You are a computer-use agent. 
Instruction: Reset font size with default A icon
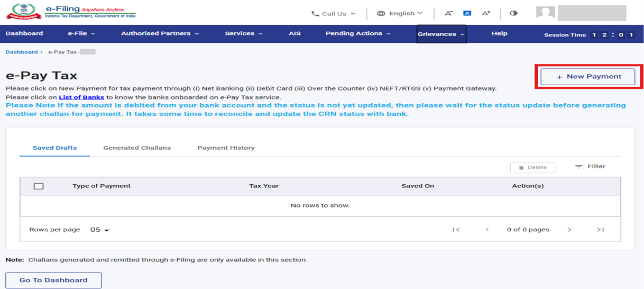[467, 13]
